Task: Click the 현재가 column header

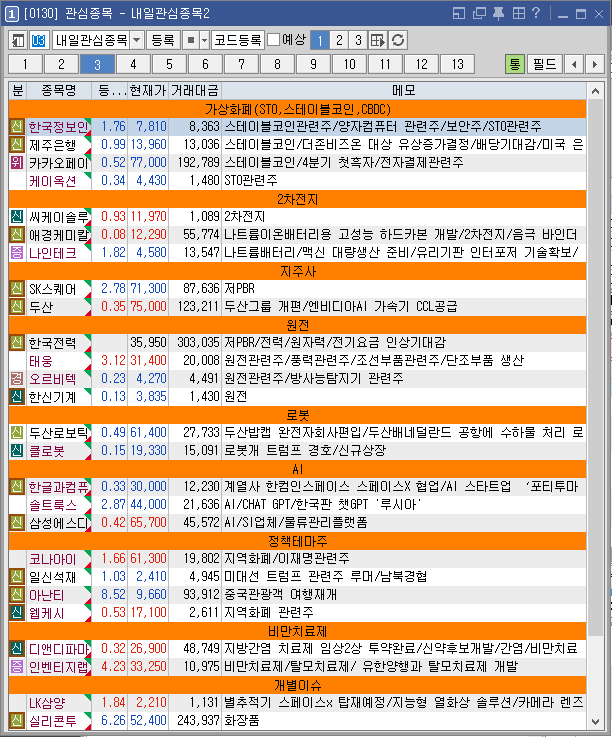Action: pyautogui.click(x=148, y=90)
